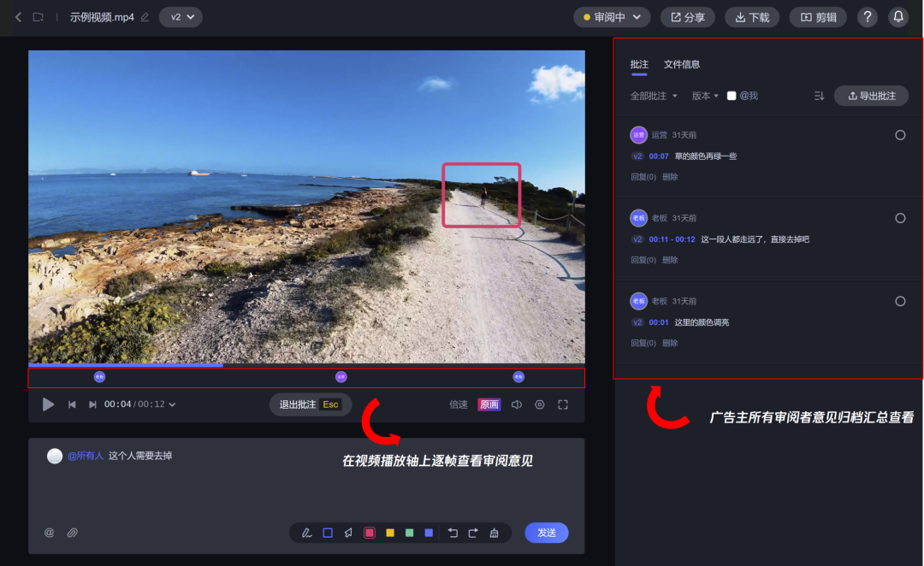Attach a file with paperclip icon
Image resolution: width=924 pixels, height=566 pixels.
[73, 533]
